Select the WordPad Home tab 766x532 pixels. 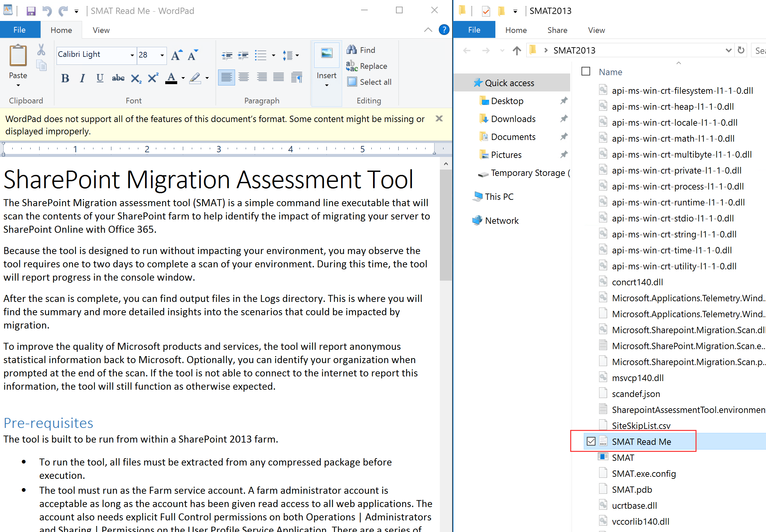point(61,30)
